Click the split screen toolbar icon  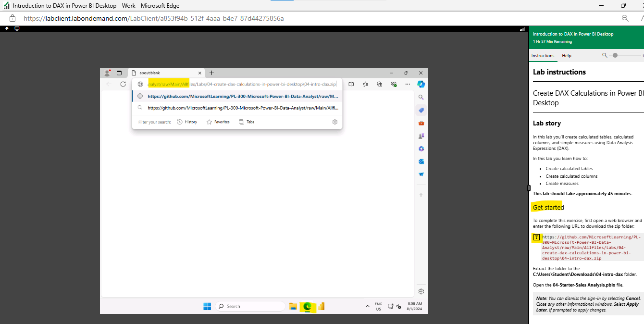[x=351, y=84]
